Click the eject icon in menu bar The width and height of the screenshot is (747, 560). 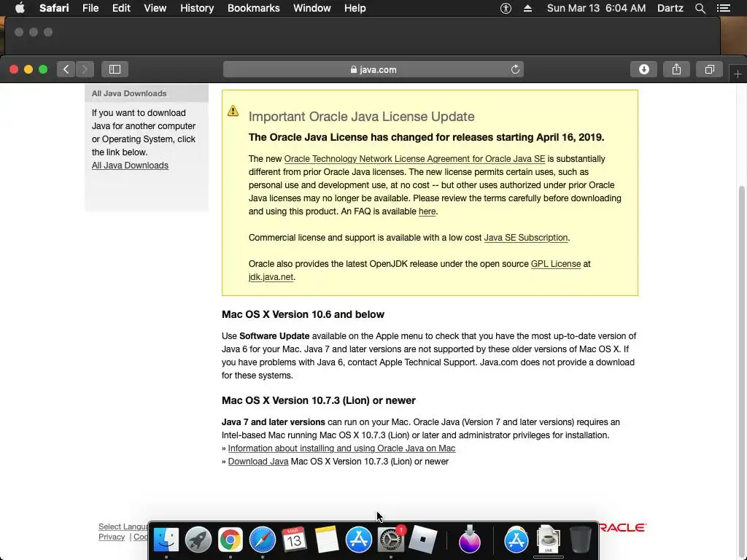tap(527, 8)
